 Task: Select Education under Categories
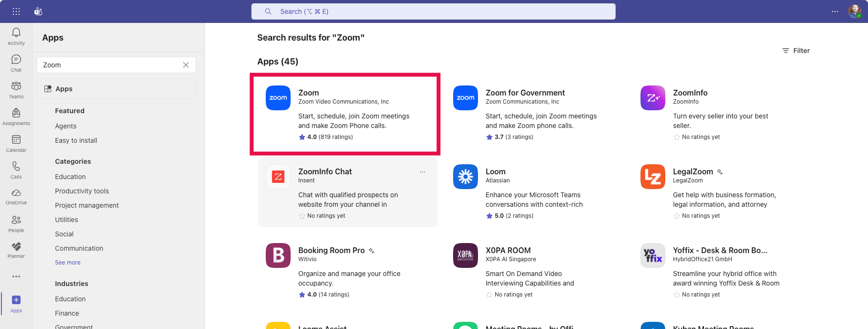[x=70, y=177]
